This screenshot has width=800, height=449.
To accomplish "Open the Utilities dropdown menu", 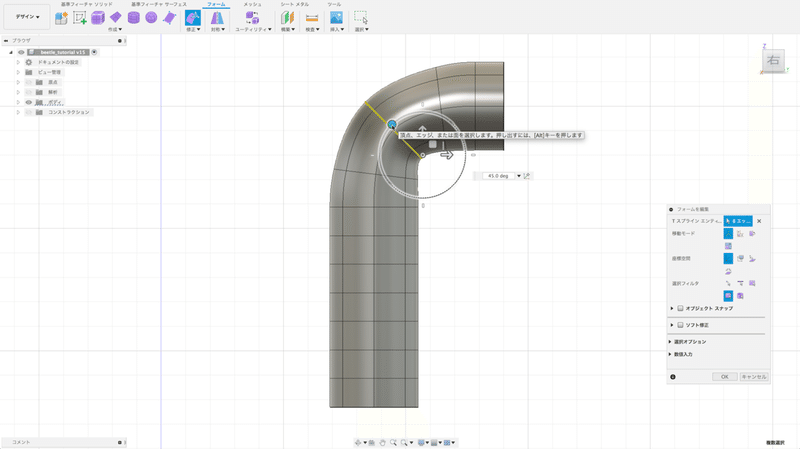I will point(253,30).
